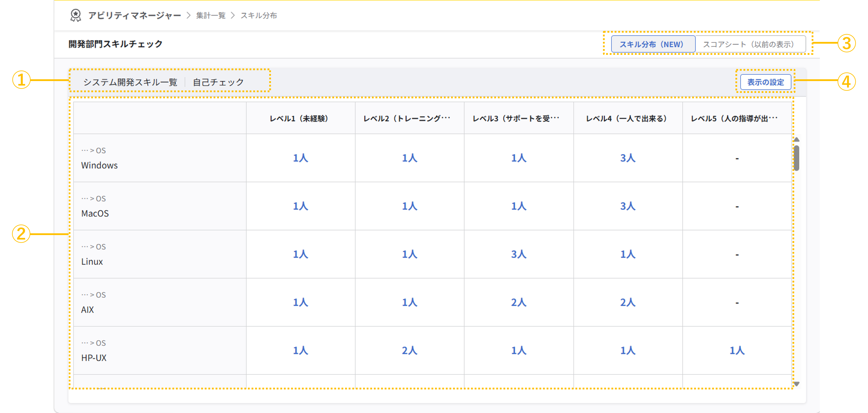Viewport: 868px width, 413px height.
Task: Switch to スキル分布（NEW）view
Action: pos(653,44)
